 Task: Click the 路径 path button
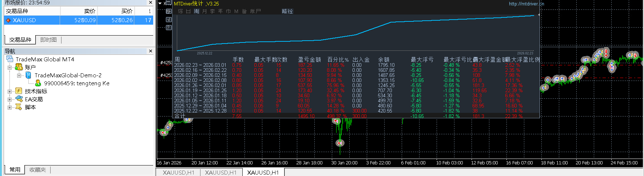pos(287,11)
